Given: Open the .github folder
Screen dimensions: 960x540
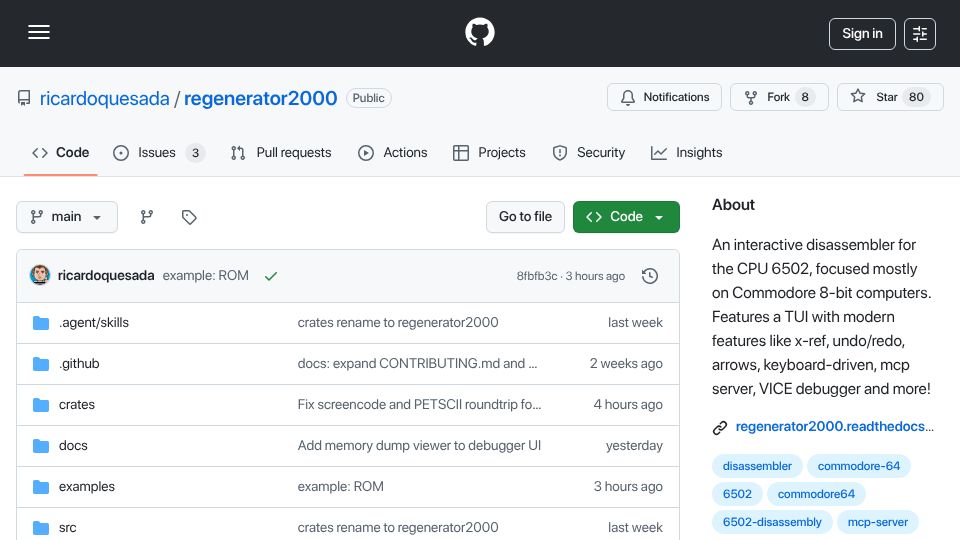Looking at the screenshot, I should [x=79, y=364].
